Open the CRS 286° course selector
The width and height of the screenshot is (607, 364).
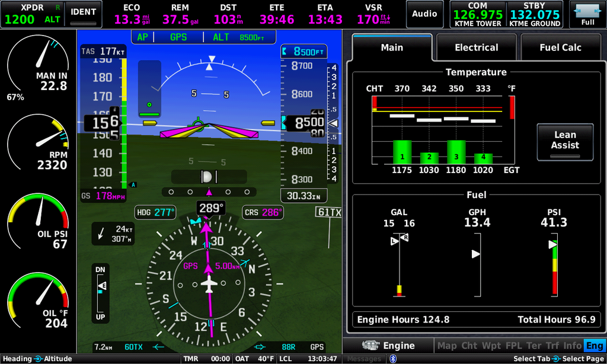[262, 212]
